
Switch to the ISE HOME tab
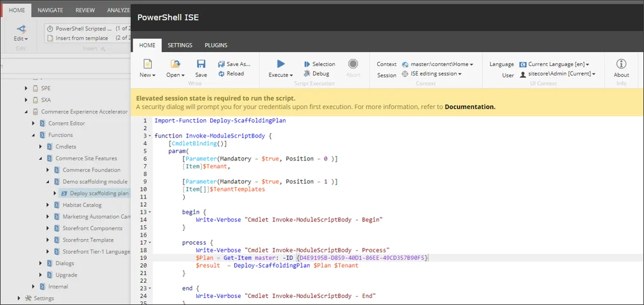point(147,45)
